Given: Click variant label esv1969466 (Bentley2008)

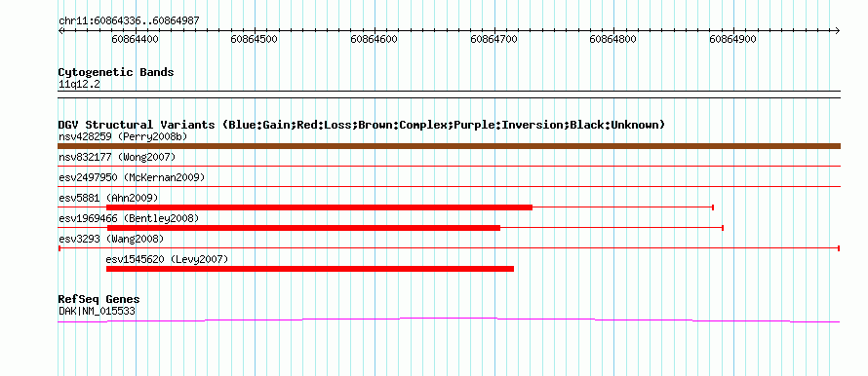Looking at the screenshot, I should pos(129,218).
